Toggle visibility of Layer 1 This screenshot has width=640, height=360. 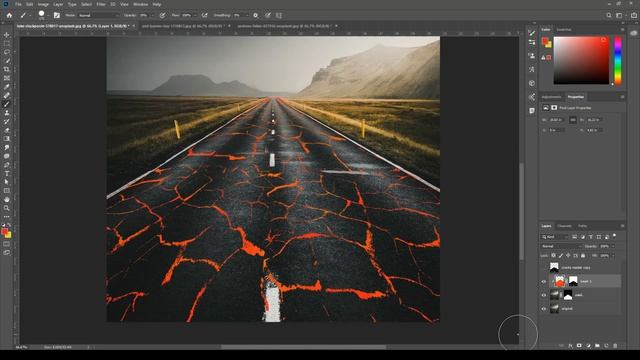pos(544,282)
